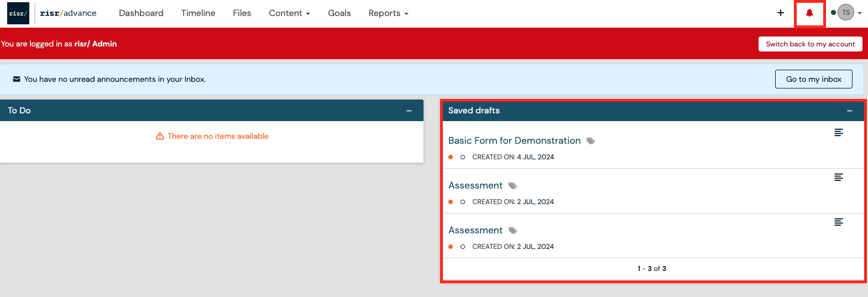Navigate to the Goals page
The width and height of the screenshot is (868, 297).
[339, 13]
